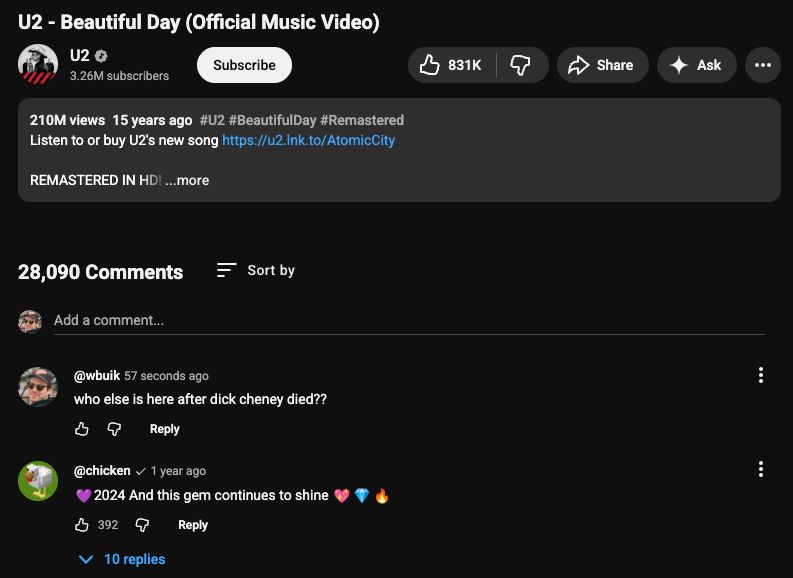
Task: Dislike the @chicken comment
Action: pyautogui.click(x=142, y=525)
